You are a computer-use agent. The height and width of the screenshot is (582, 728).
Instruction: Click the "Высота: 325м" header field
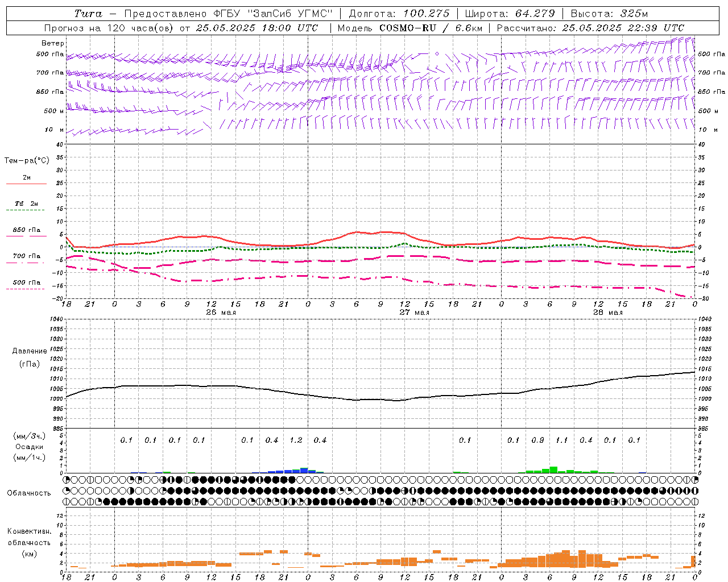click(609, 14)
